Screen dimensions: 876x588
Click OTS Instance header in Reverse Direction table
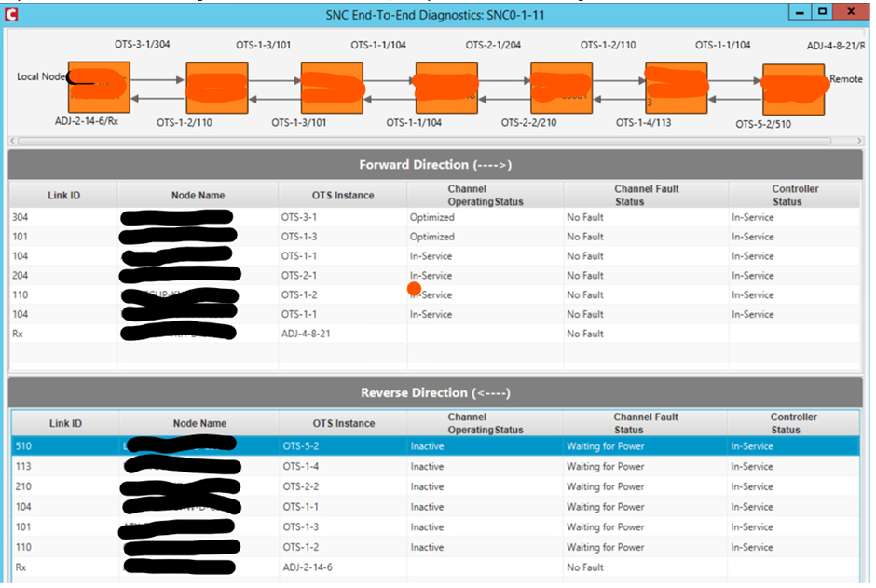(x=344, y=423)
